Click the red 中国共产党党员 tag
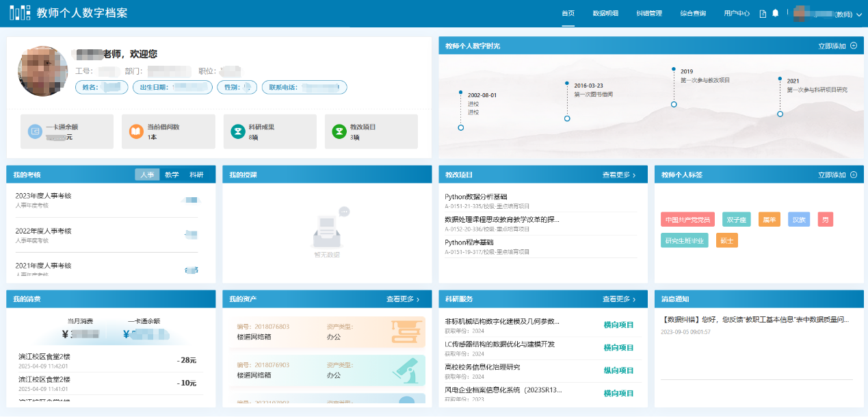The image size is (868, 417). 687,220
